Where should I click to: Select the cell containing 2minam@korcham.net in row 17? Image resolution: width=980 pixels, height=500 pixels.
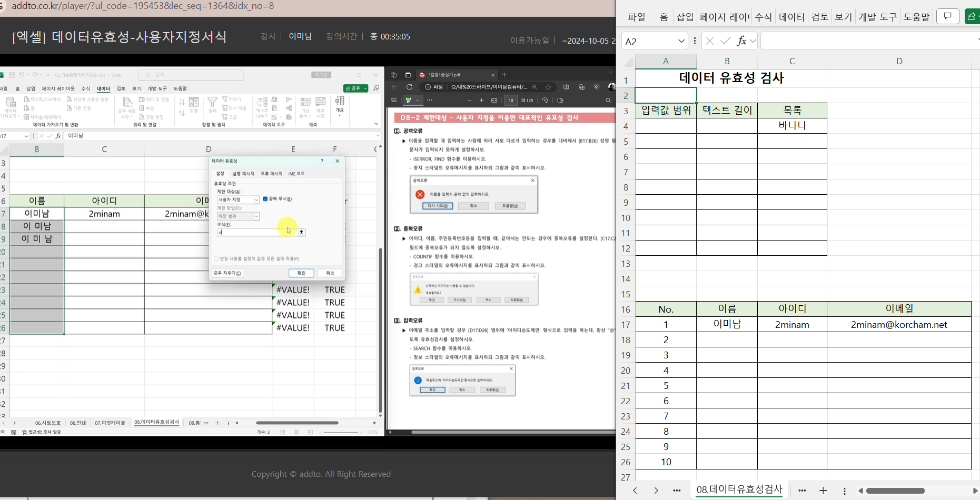(x=898, y=325)
